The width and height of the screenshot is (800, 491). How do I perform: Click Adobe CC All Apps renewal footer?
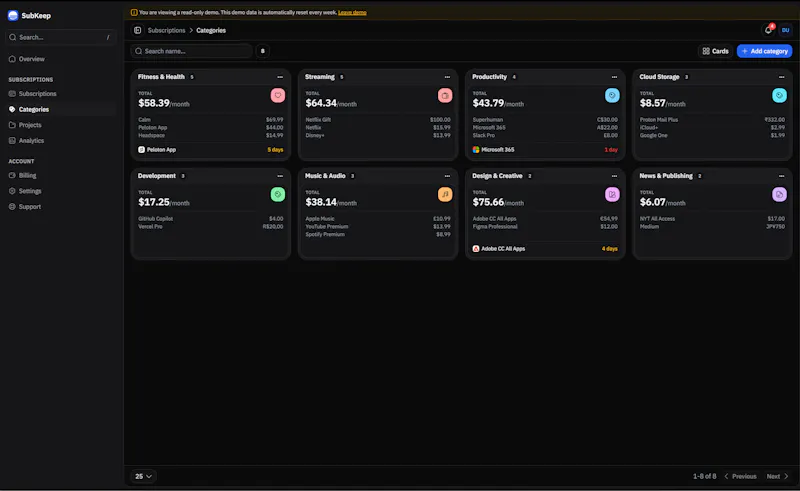[x=545, y=249]
